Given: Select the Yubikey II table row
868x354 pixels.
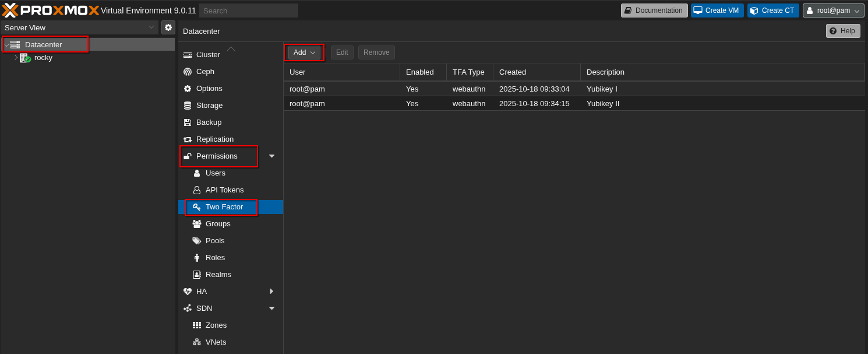Looking at the screenshot, I should pos(574,104).
